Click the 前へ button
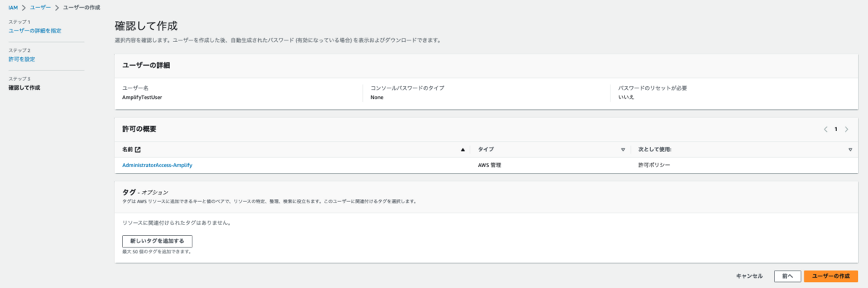Viewport: 868px width, 288px height. tap(788, 276)
